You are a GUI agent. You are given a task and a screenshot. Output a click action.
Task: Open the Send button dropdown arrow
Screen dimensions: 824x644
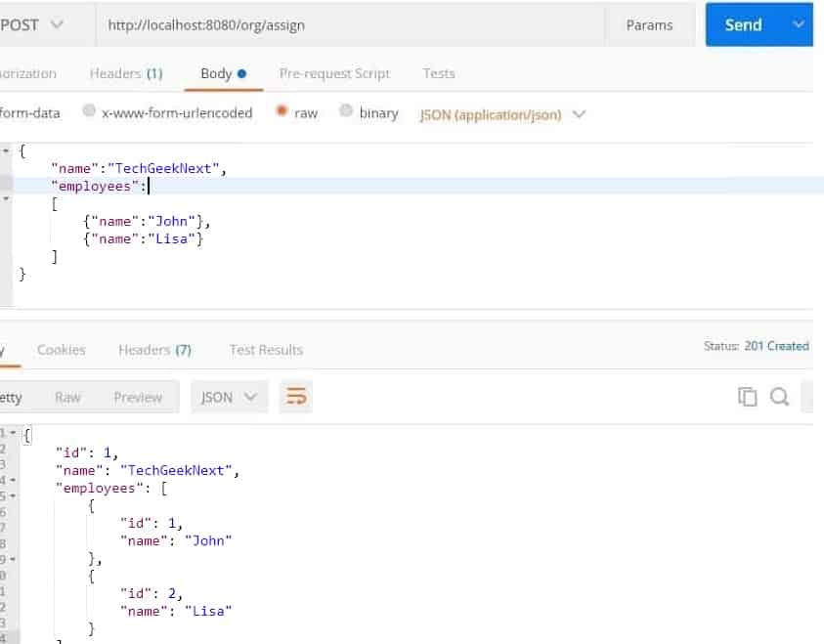799,24
